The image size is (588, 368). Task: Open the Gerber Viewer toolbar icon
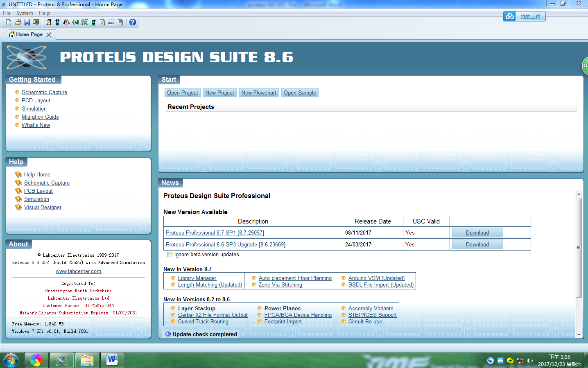pyautogui.click(x=84, y=22)
